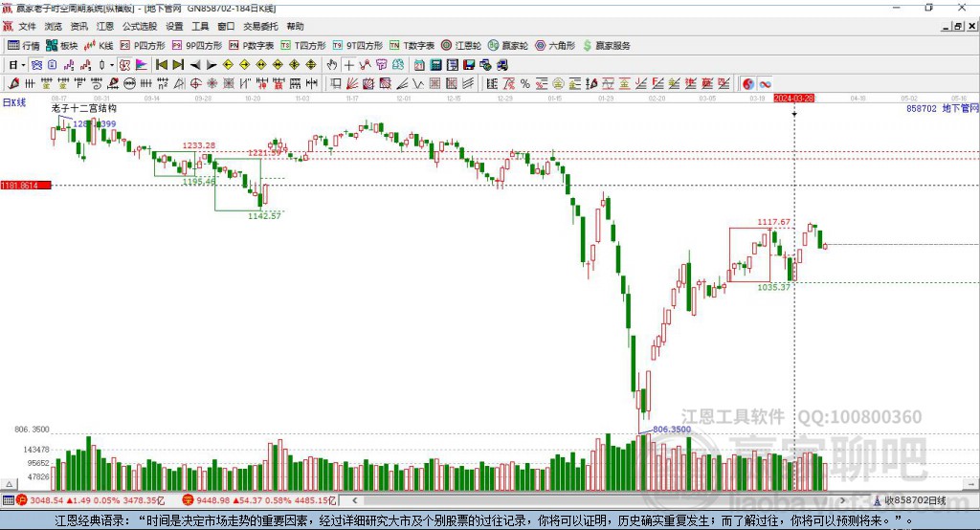
Task: Open the 工具 menu
Action: 200,26
